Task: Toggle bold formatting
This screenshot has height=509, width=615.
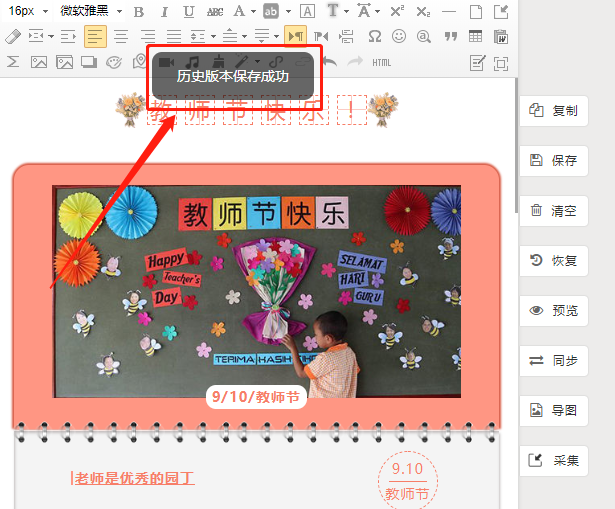Action: 138,12
